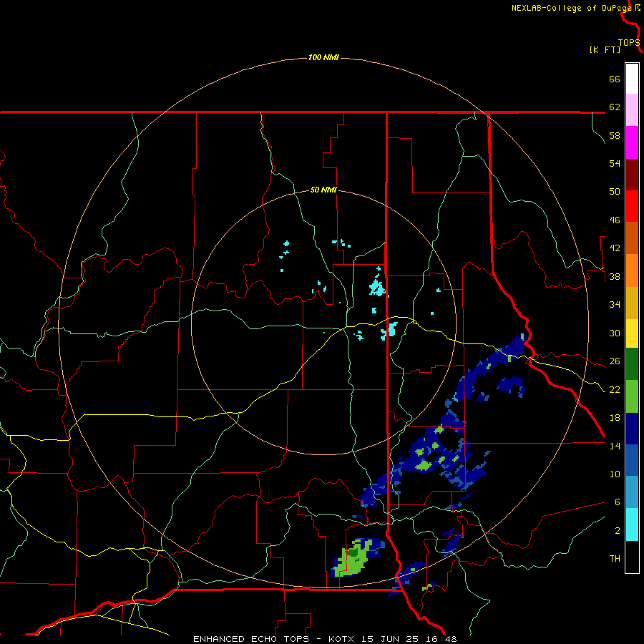Click the legend value 30
The height and width of the screenshot is (644, 644).
pos(615,333)
